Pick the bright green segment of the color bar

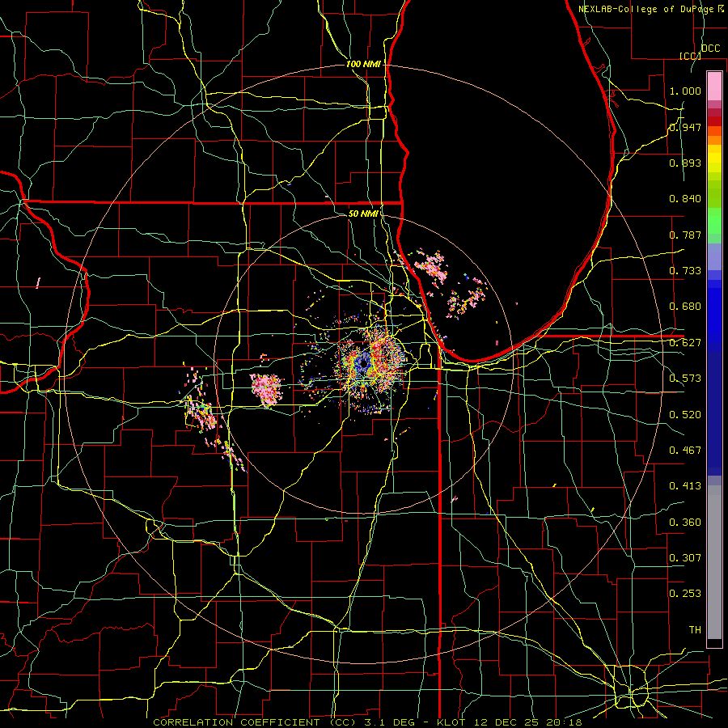pyautogui.click(x=714, y=221)
